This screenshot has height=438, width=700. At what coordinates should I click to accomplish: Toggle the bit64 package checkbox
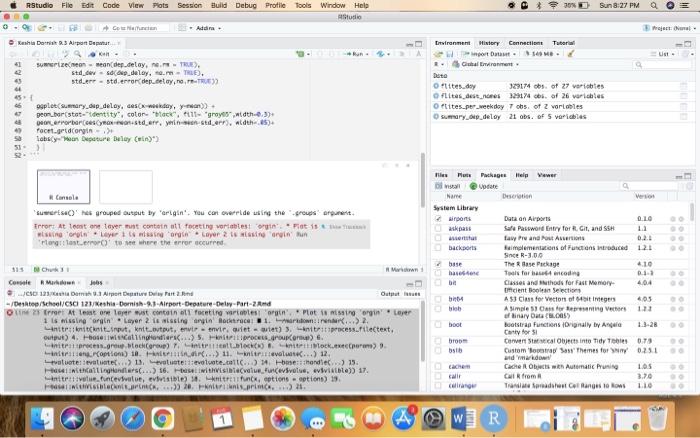(x=438, y=299)
